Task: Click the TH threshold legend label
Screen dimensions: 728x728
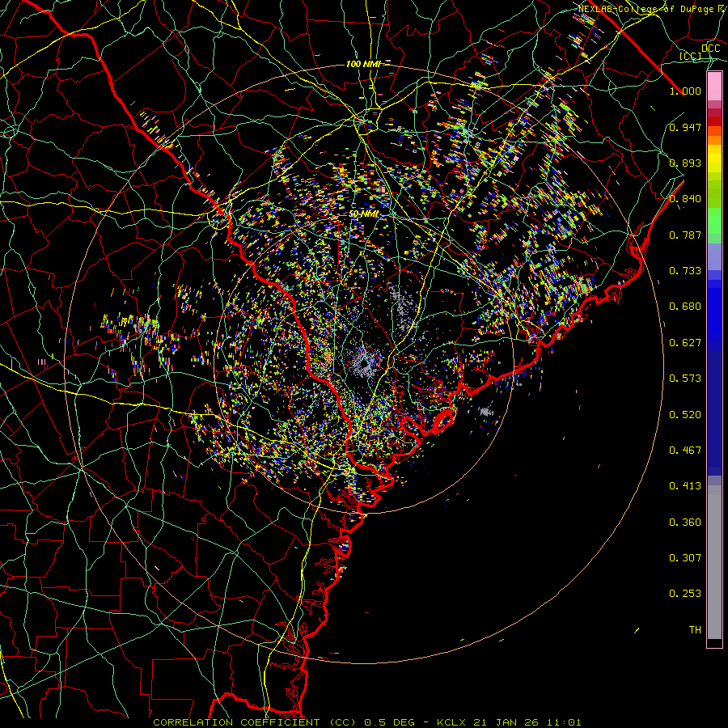Action: coord(695,630)
